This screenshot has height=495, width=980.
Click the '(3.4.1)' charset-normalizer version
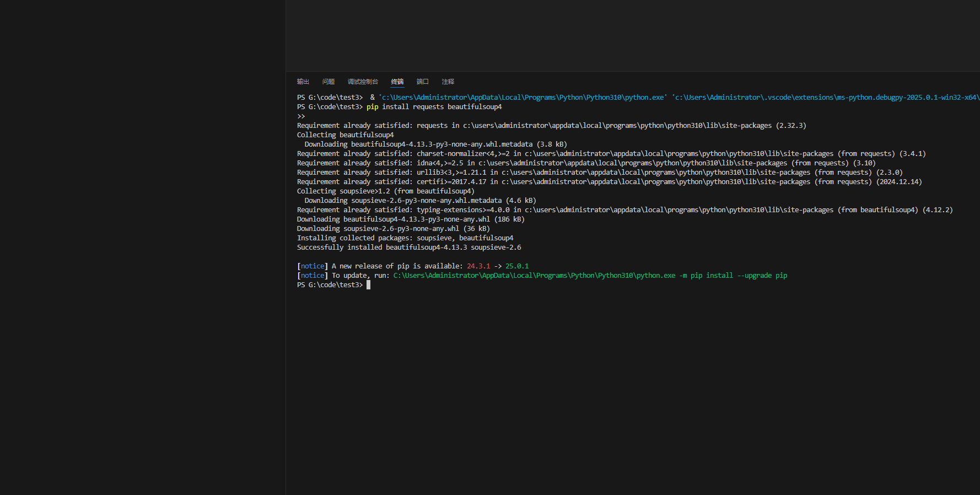point(912,154)
